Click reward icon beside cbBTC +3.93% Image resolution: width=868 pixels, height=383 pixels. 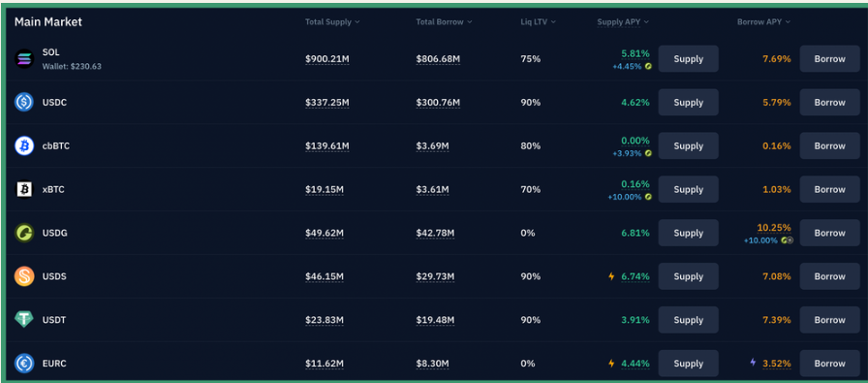pos(648,153)
